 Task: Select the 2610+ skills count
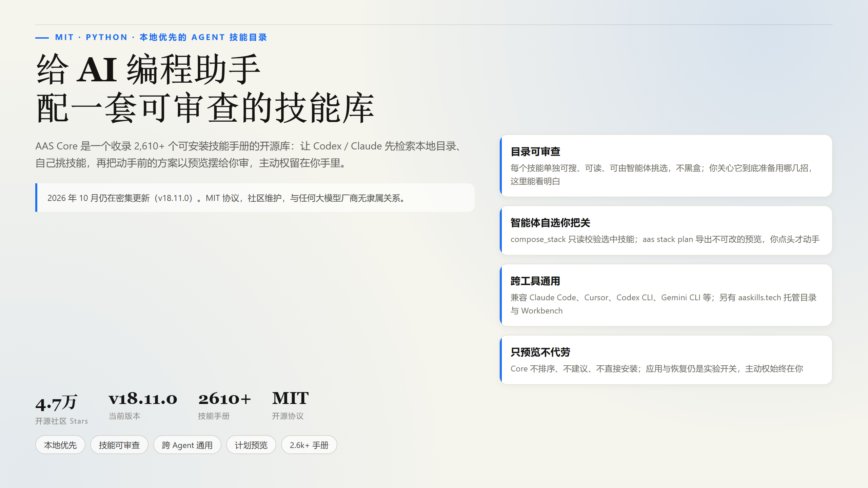point(224,398)
